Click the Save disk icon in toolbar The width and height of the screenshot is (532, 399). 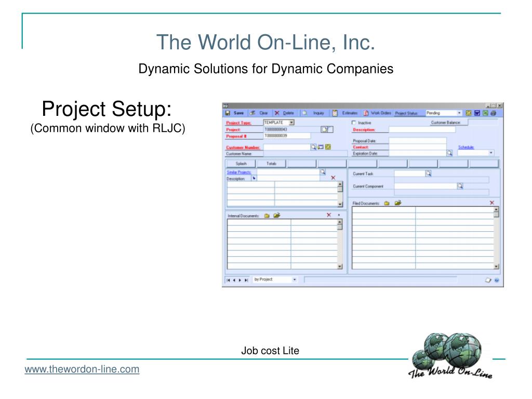pos(228,113)
